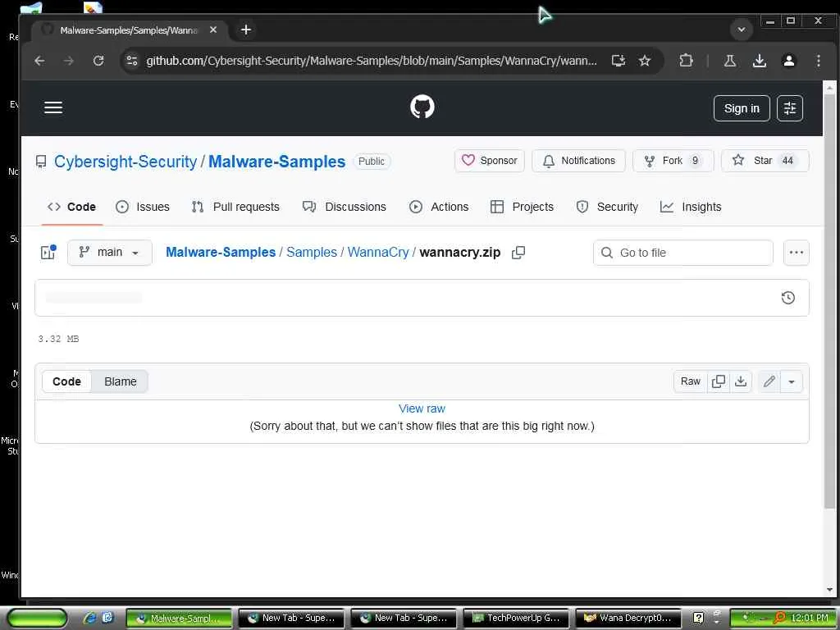Click the Start button on taskbar
This screenshot has height=630, width=840.
pyautogui.click(x=36, y=619)
